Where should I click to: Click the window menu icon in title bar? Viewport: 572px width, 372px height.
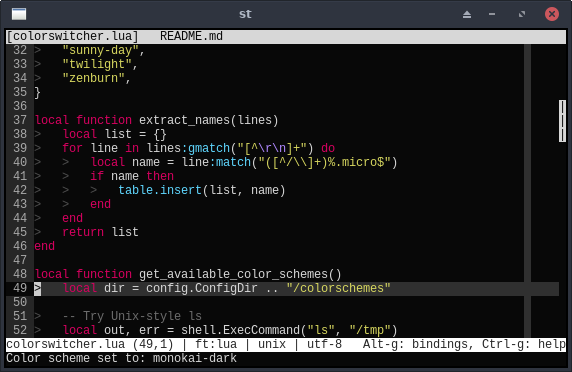click(x=19, y=14)
